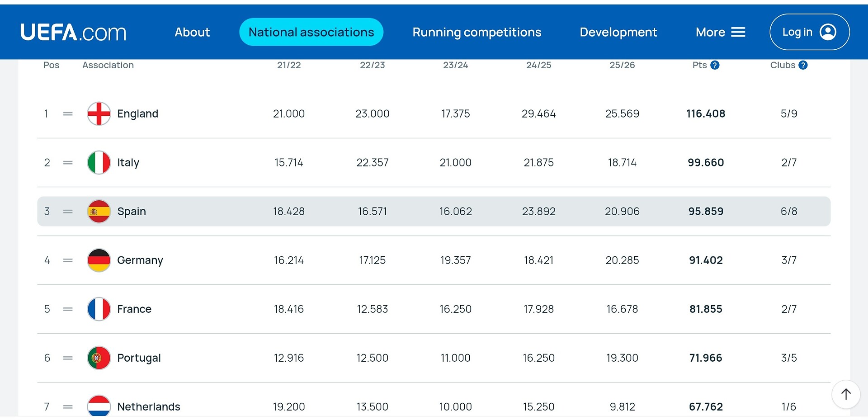The width and height of the screenshot is (868, 420).
Task: Click Italy's total points 99.660
Action: click(x=706, y=162)
